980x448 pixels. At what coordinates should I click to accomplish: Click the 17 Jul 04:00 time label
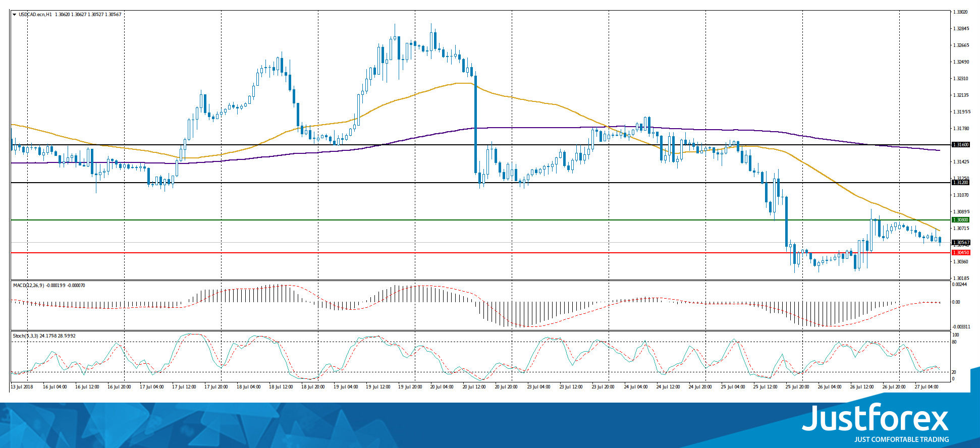tap(152, 387)
